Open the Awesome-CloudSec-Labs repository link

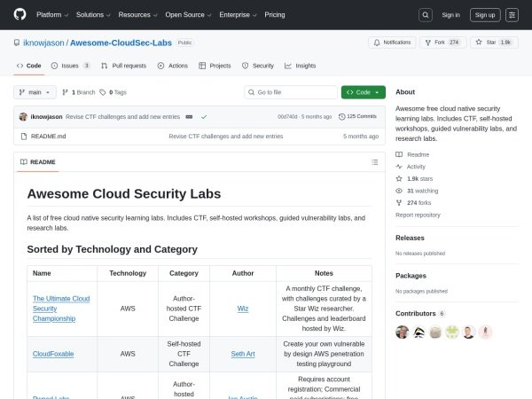(x=121, y=43)
